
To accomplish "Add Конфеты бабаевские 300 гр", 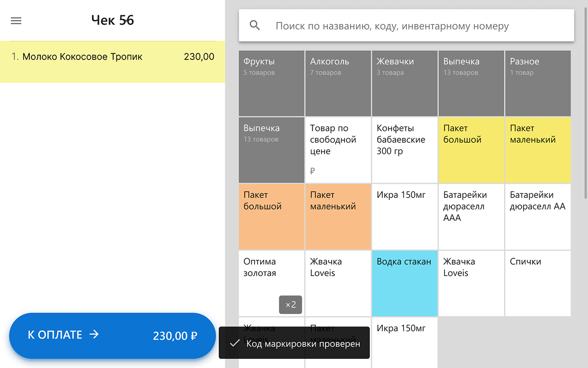I will (405, 150).
